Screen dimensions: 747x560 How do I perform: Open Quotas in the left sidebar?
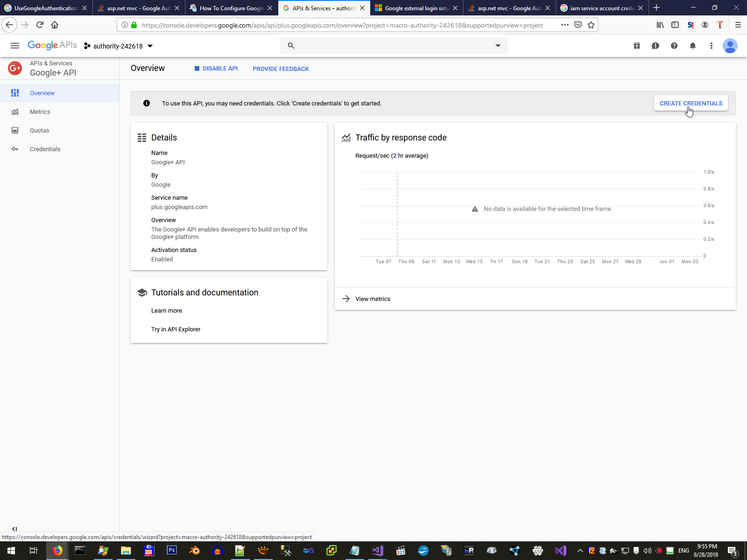coord(60,130)
